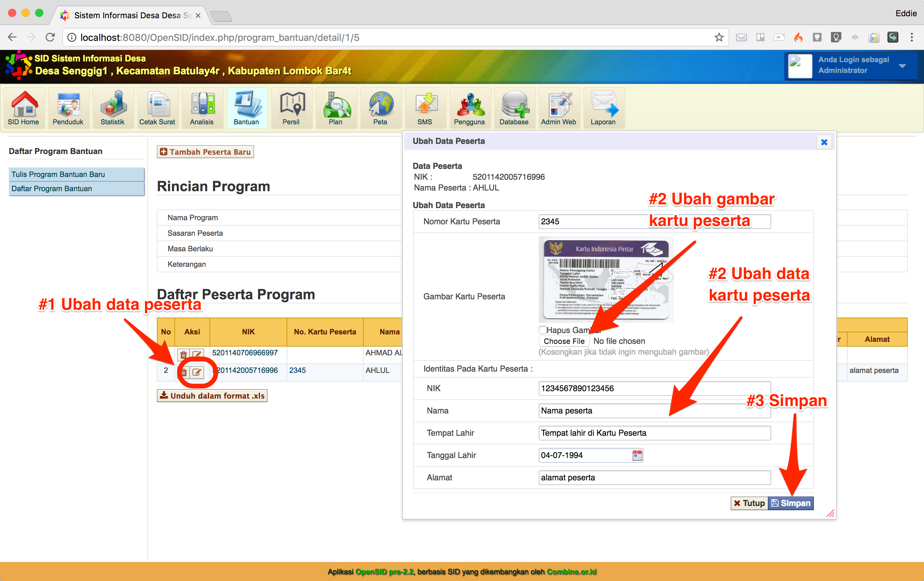Image resolution: width=924 pixels, height=581 pixels.
Task: Expand the Administrator login dropdown
Action: pos(902,66)
